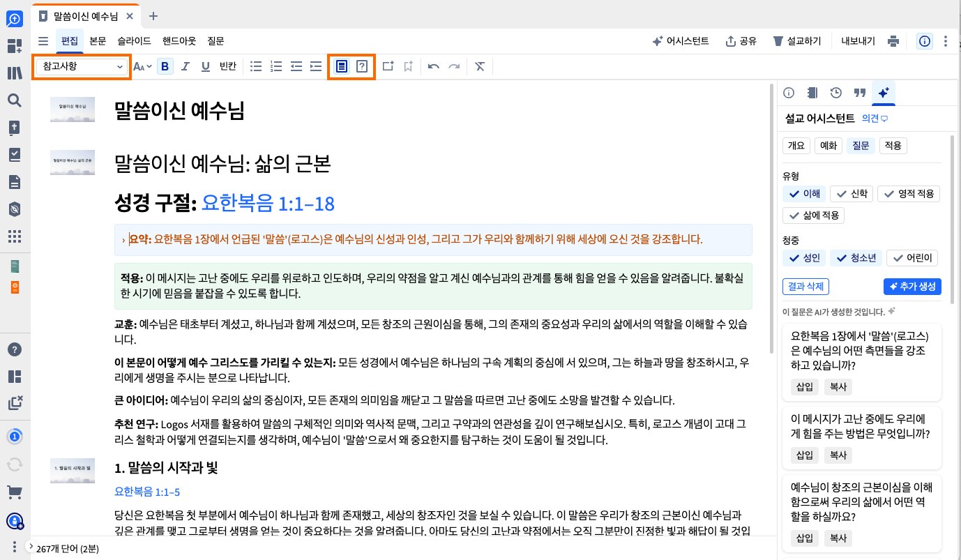Toggle the 어린이 audience chip
This screenshot has width=961, height=560.
tap(912, 258)
